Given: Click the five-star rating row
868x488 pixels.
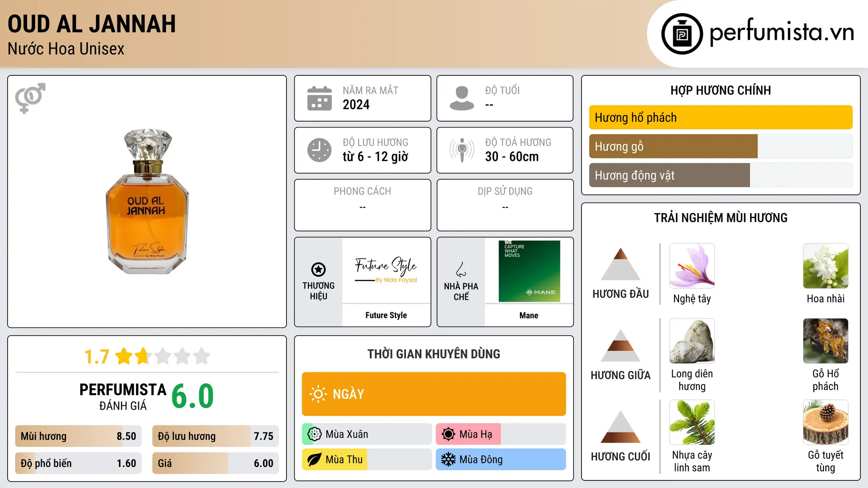Looking at the screenshot, I should tap(162, 356).
